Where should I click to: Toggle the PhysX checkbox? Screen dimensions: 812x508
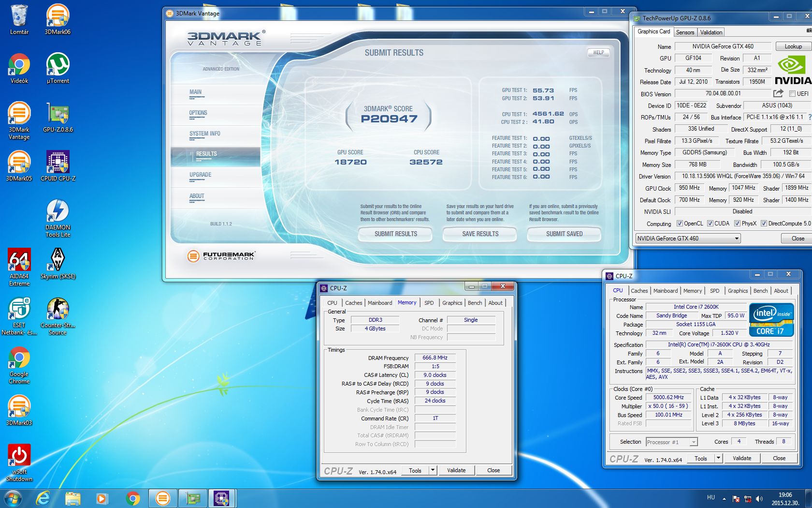(x=737, y=224)
